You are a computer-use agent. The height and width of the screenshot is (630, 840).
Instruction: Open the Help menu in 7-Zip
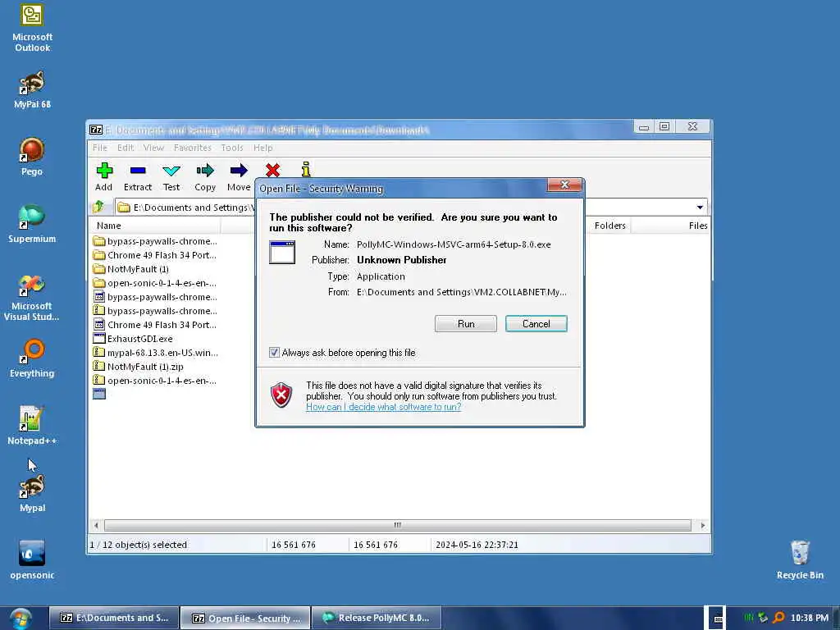263,148
